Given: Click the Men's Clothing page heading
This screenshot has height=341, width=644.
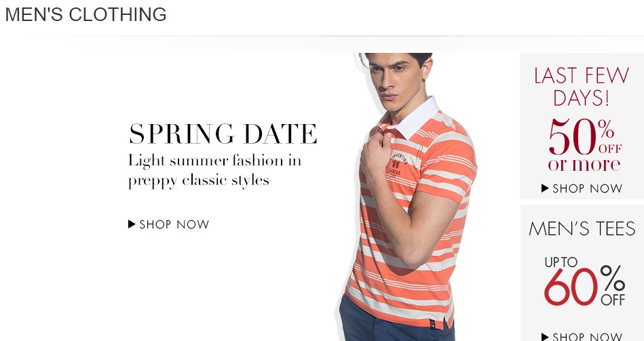Looking at the screenshot, I should coord(86,14).
